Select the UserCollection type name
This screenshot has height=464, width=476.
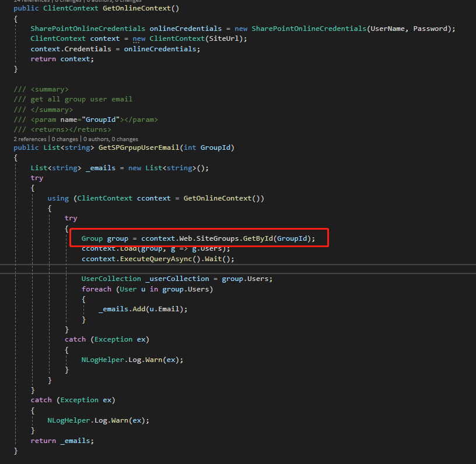107,278
